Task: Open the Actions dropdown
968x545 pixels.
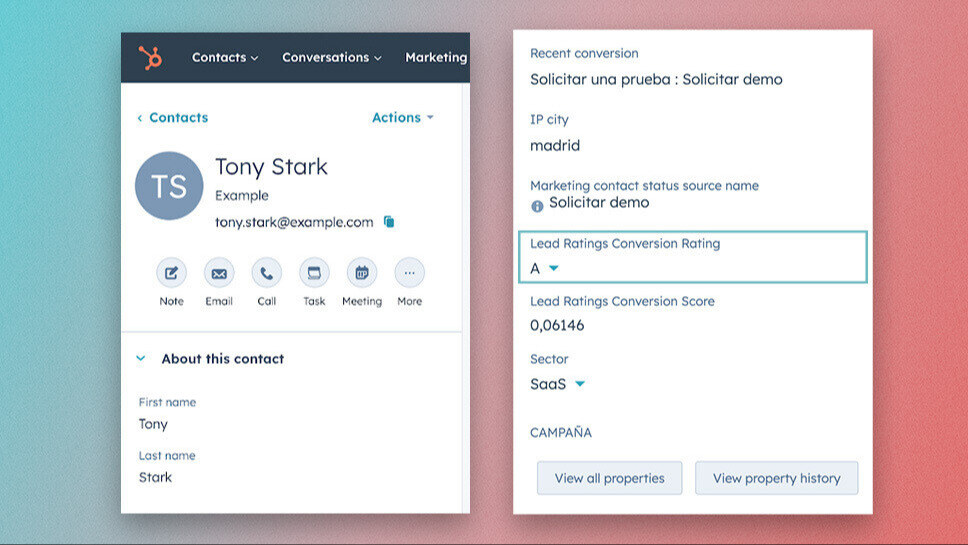Action: coord(403,118)
